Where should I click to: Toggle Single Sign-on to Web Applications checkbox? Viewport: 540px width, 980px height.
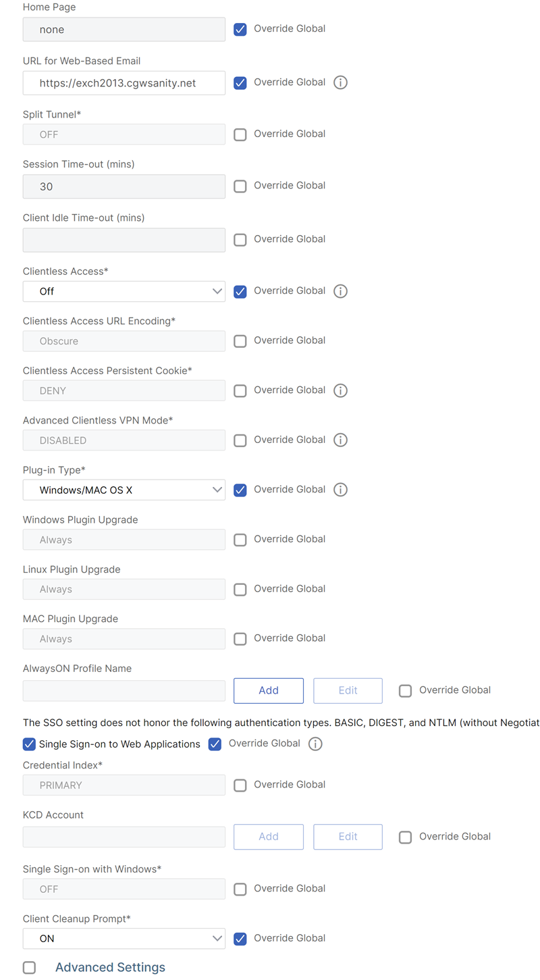29,744
